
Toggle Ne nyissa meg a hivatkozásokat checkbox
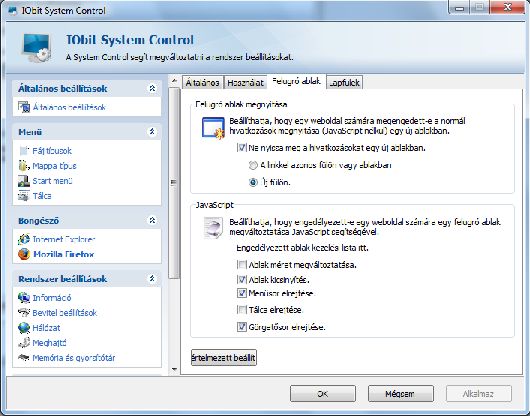pyautogui.click(x=242, y=148)
